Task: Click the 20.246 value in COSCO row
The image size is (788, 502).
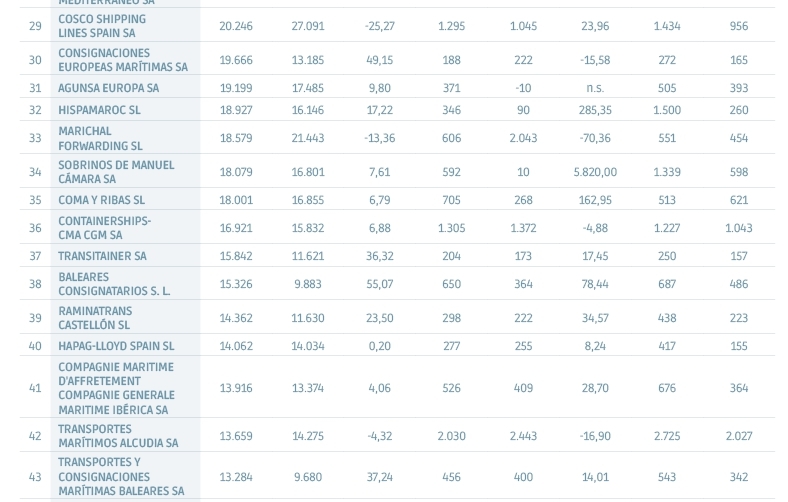Action: (236, 26)
